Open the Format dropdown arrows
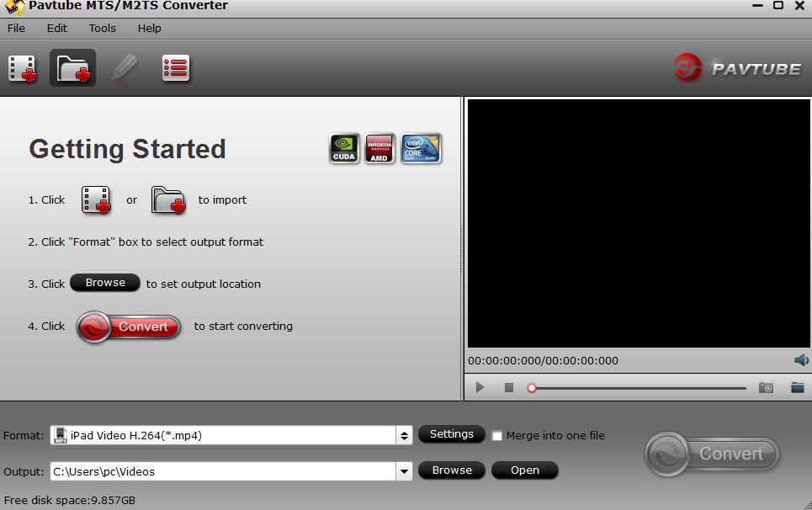This screenshot has width=812, height=510. [x=405, y=435]
